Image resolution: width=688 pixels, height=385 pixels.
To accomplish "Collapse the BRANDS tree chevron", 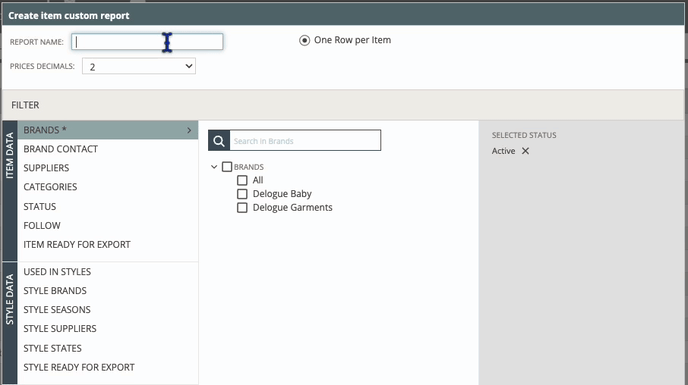I will click(x=214, y=167).
